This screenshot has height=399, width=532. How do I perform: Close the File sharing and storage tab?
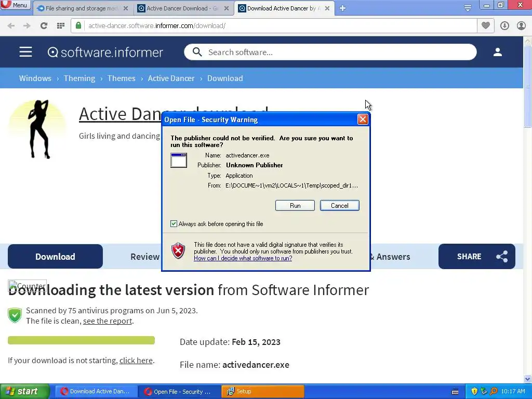(x=126, y=8)
